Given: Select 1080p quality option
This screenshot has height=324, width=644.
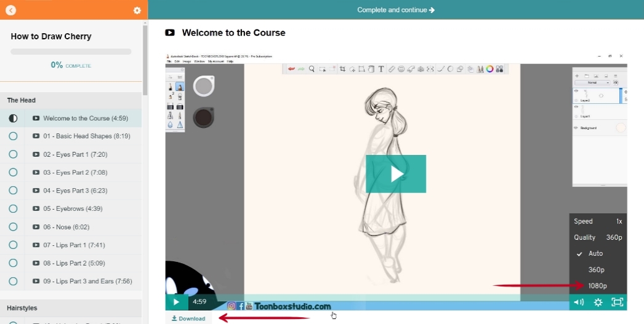Looking at the screenshot, I should (x=598, y=286).
